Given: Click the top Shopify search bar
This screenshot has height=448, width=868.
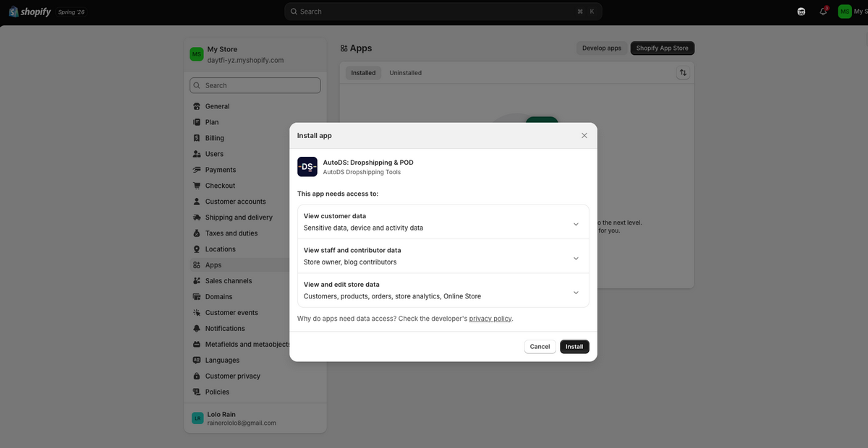Looking at the screenshot, I should point(443,12).
